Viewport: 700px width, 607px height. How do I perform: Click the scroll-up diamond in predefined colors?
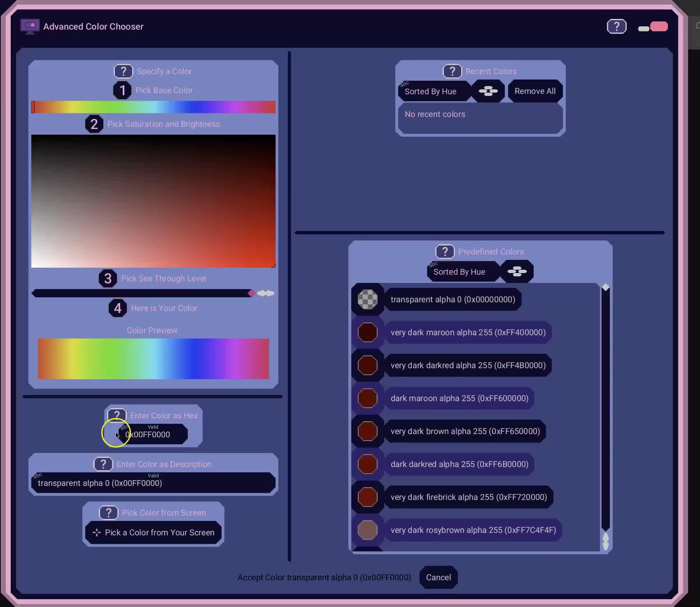click(x=605, y=287)
